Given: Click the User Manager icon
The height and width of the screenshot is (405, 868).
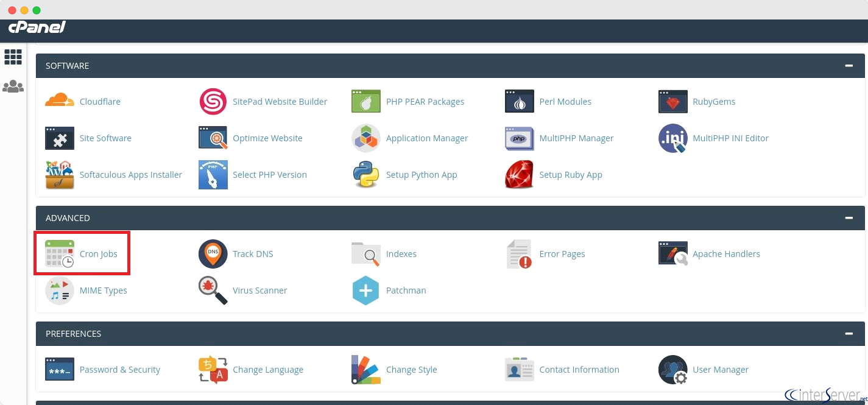Looking at the screenshot, I should [x=673, y=370].
